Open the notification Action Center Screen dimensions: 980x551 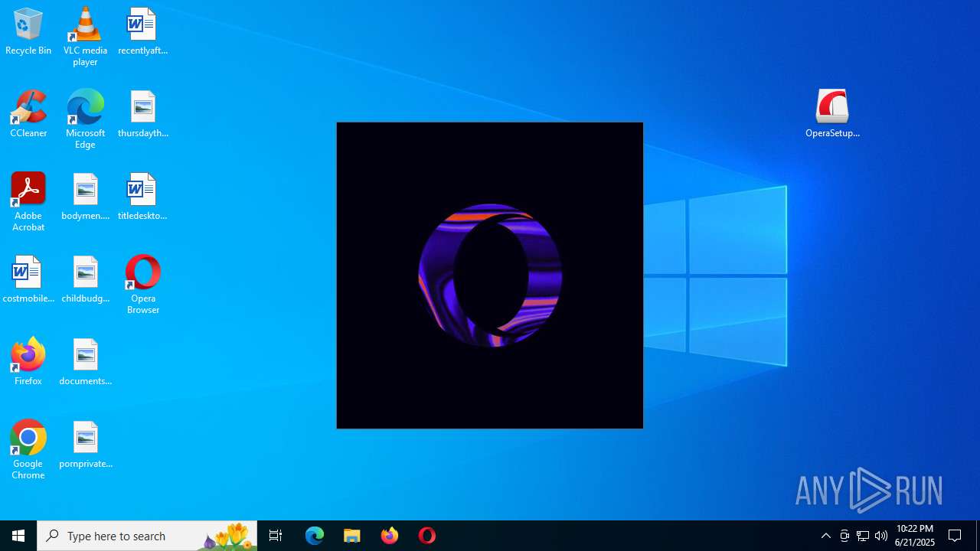(x=955, y=536)
